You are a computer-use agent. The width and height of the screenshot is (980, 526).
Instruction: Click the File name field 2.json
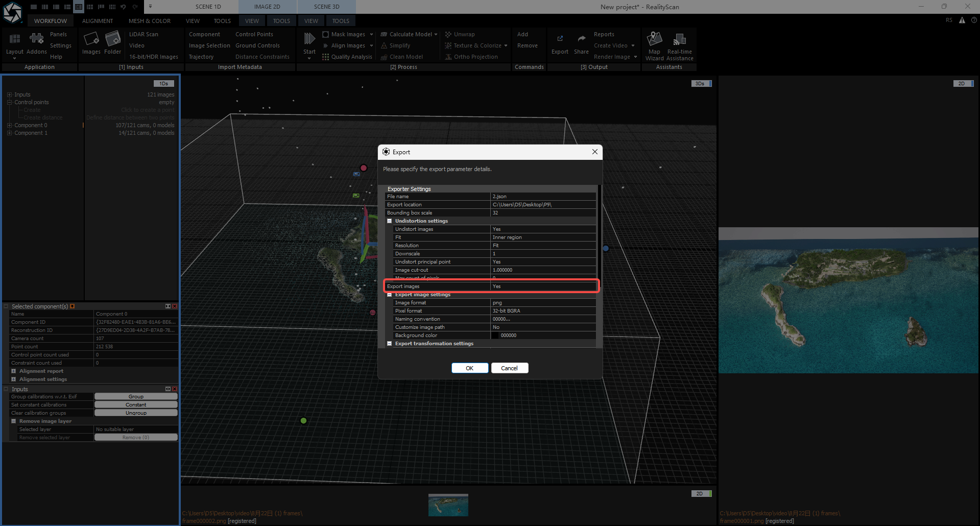pyautogui.click(x=543, y=197)
